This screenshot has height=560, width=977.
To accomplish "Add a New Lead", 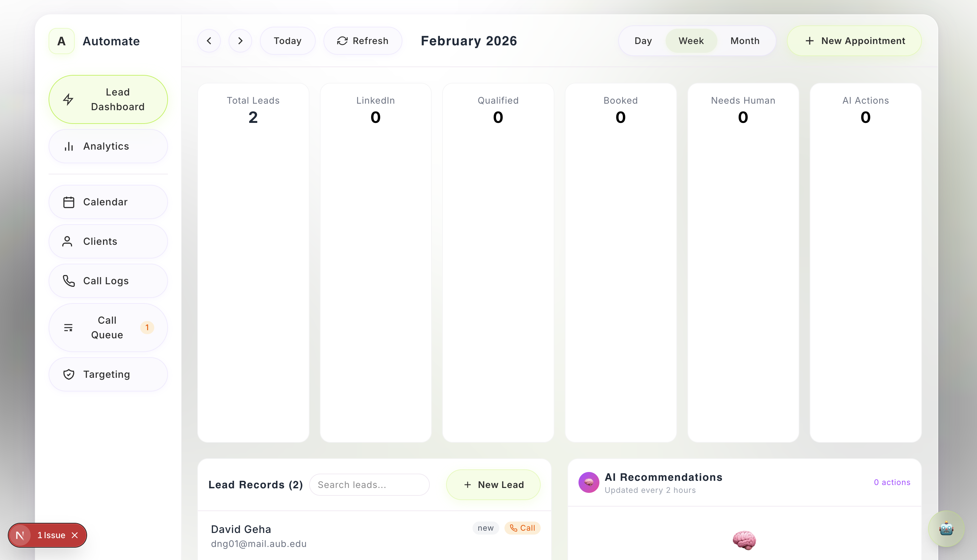I will 493,485.
